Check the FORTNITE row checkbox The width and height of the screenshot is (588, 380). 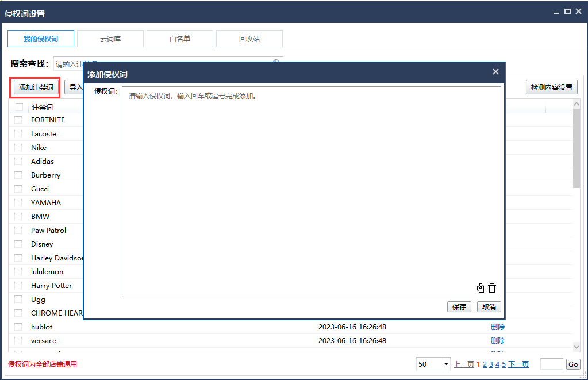tap(18, 120)
